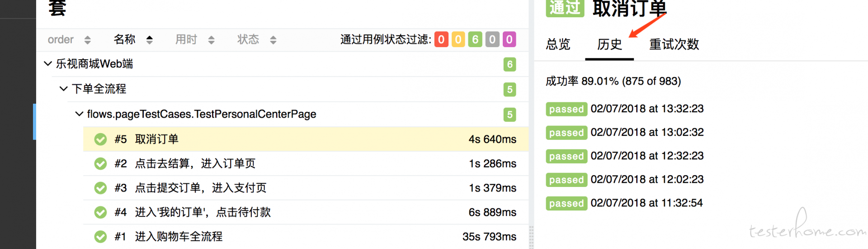The width and height of the screenshot is (868, 249).
Task: Toggle the purple unknown status filter
Action: click(x=509, y=40)
